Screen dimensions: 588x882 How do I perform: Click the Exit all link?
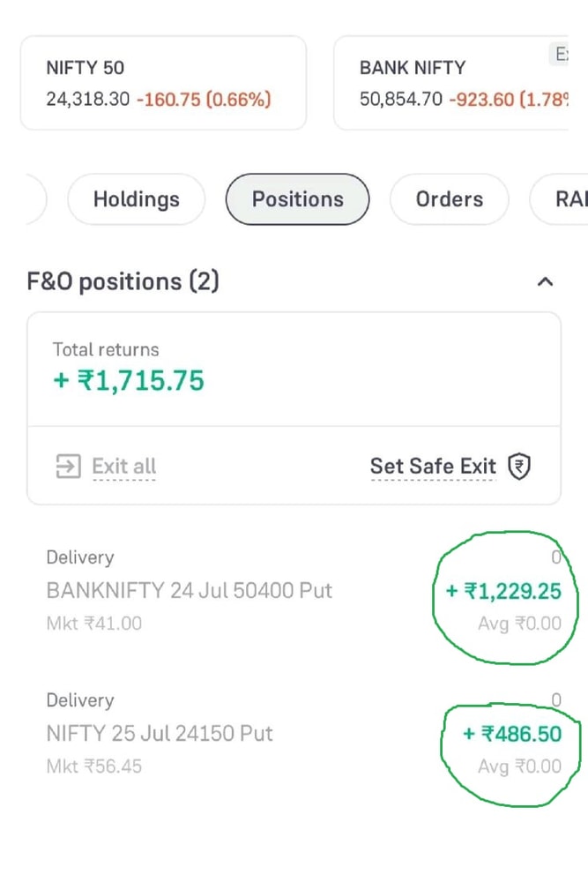(124, 467)
